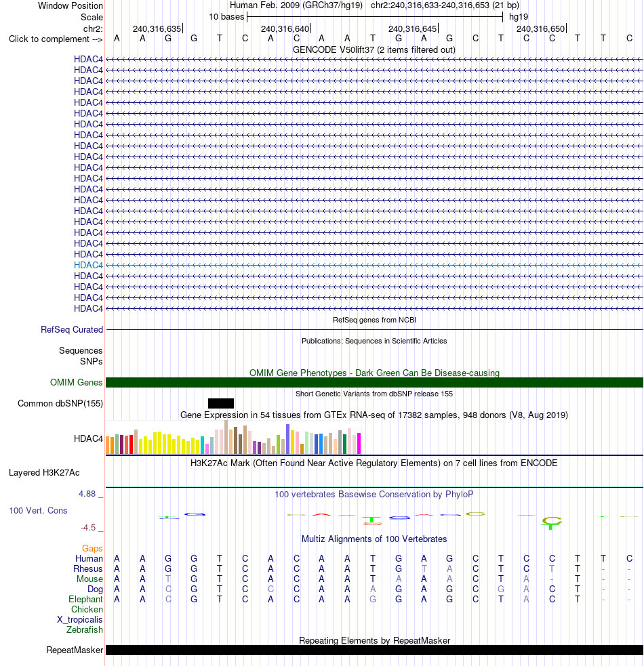Open the H3K27Ac Mark track title
The height and width of the screenshot is (666, 644).
coord(374,463)
